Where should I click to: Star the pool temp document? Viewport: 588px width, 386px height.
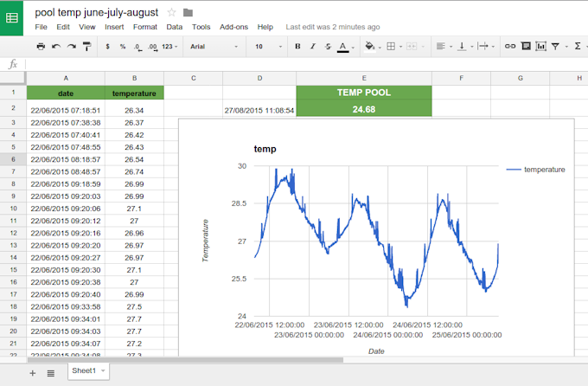pos(171,12)
